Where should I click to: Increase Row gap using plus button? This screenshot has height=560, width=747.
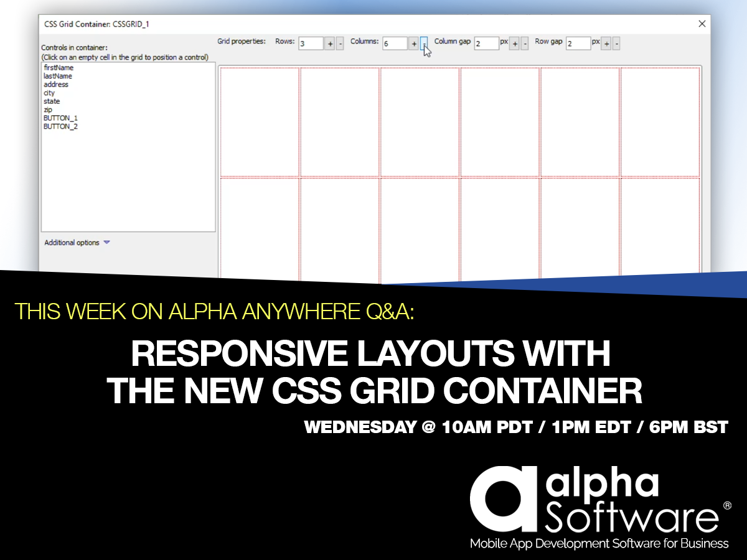tap(606, 44)
